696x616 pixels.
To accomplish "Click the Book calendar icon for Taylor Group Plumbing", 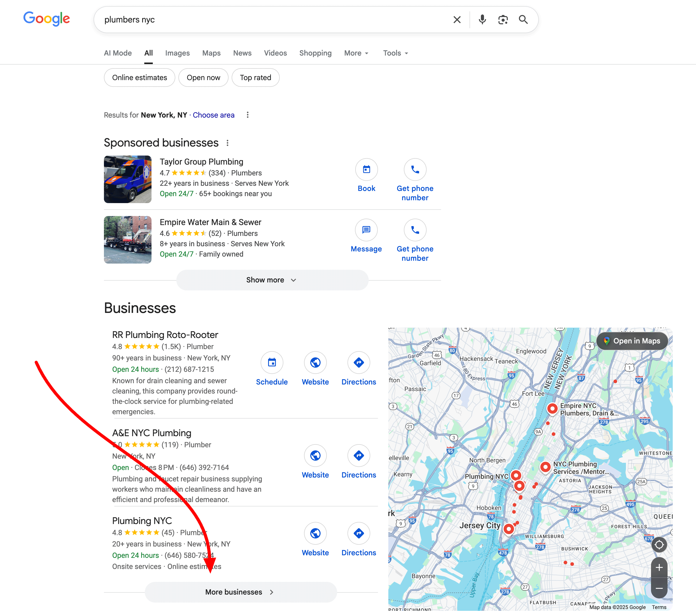I will (366, 170).
